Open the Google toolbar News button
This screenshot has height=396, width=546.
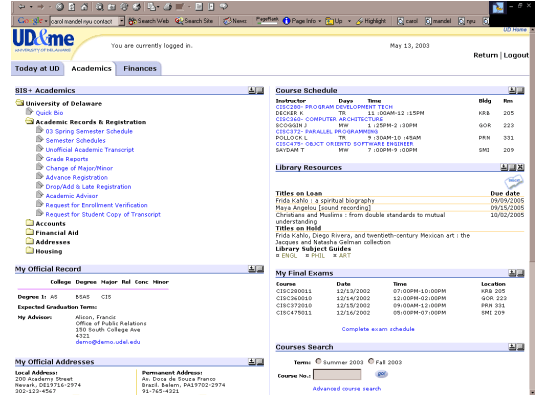pyautogui.click(x=235, y=21)
